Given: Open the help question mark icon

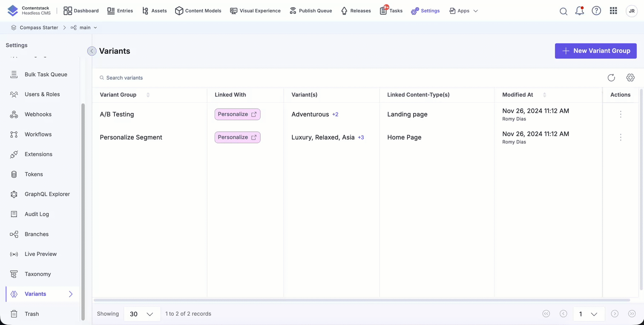Looking at the screenshot, I should point(596,11).
